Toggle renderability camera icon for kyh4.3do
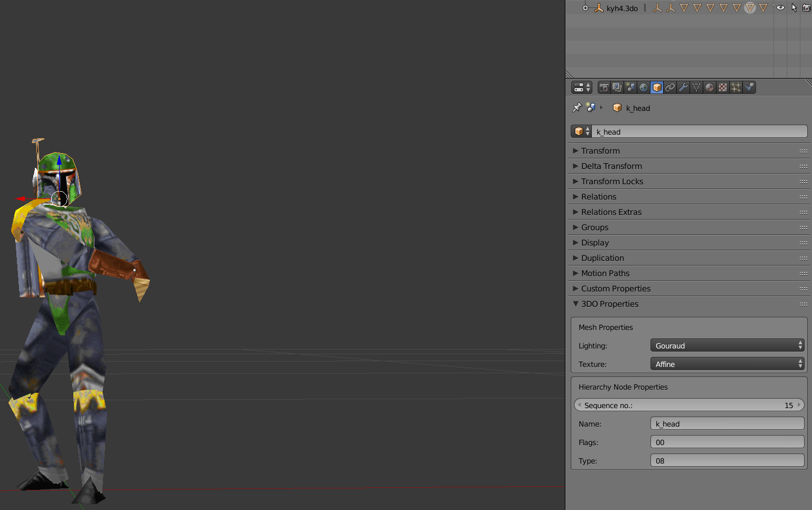 pyautogui.click(x=807, y=8)
